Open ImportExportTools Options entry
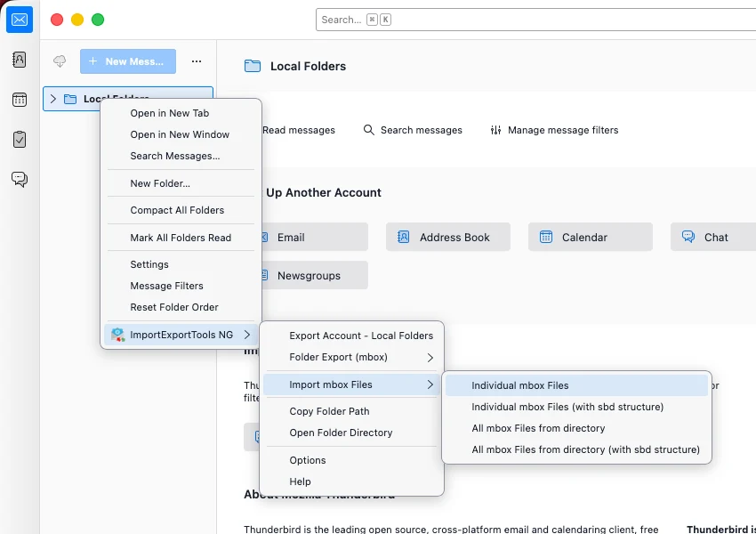The width and height of the screenshot is (756, 534). [x=351, y=460]
